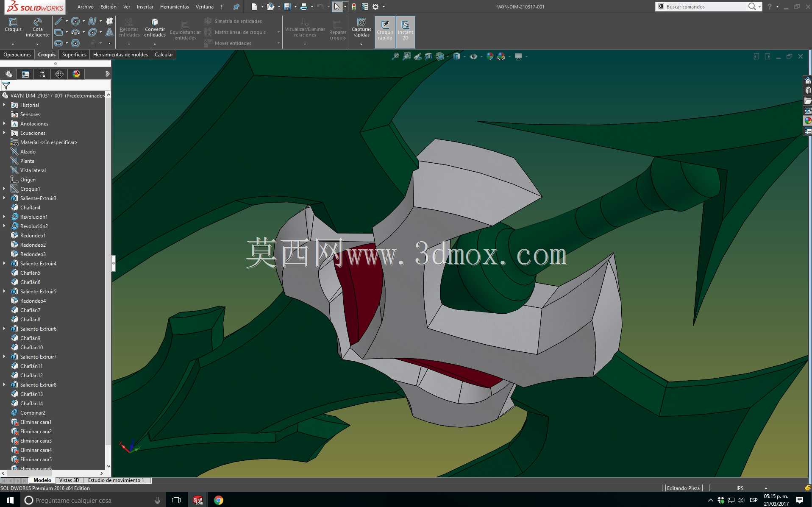Viewport: 812px width, 507px height.
Task: Switch to the Superficies tab
Action: pos(74,55)
